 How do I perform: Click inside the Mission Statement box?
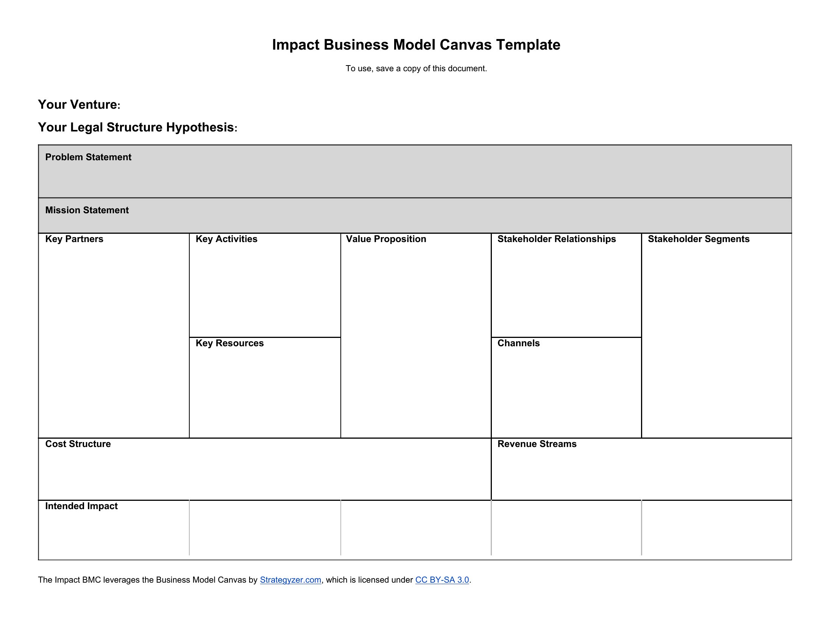pos(415,216)
